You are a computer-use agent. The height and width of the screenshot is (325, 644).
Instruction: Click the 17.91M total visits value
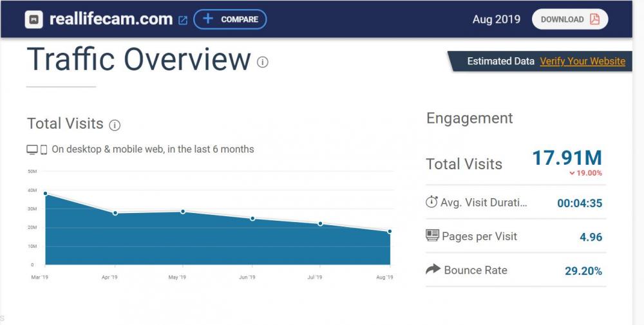[x=567, y=158]
